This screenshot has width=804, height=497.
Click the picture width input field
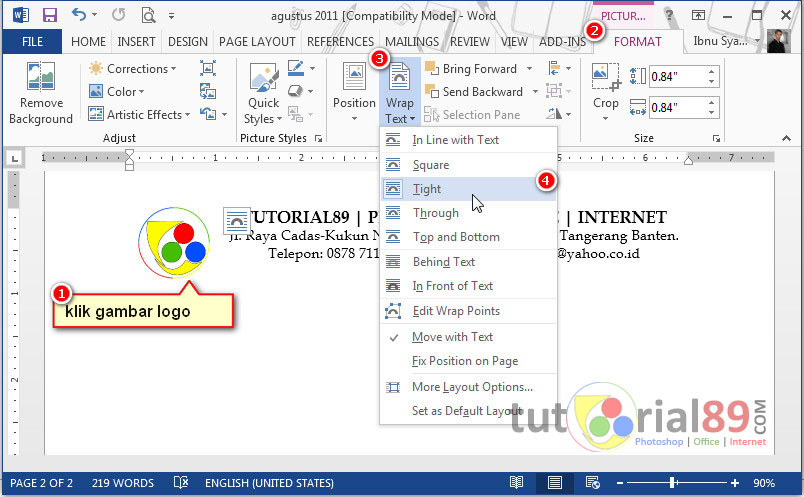[x=677, y=108]
